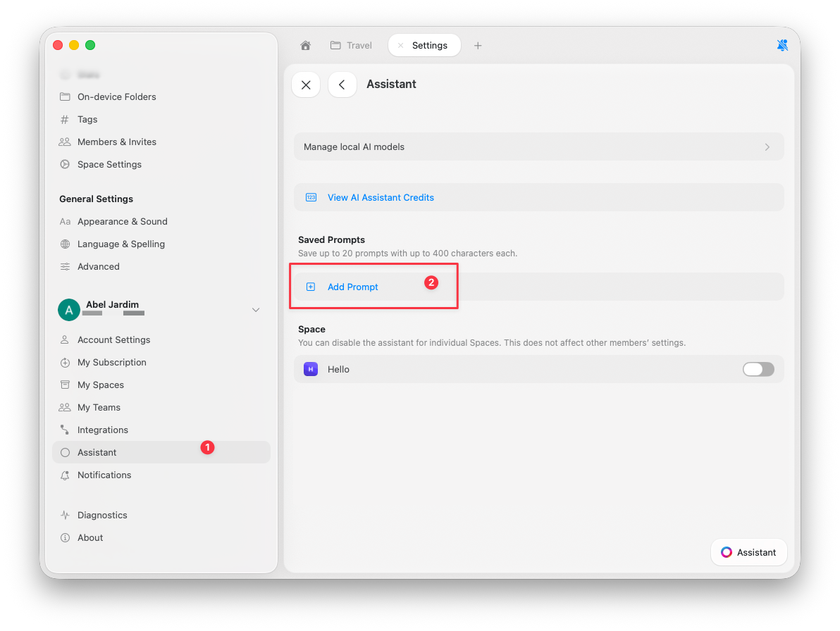Unmute notifications via the bell icon
Screen dimensions: 840x631
point(782,44)
